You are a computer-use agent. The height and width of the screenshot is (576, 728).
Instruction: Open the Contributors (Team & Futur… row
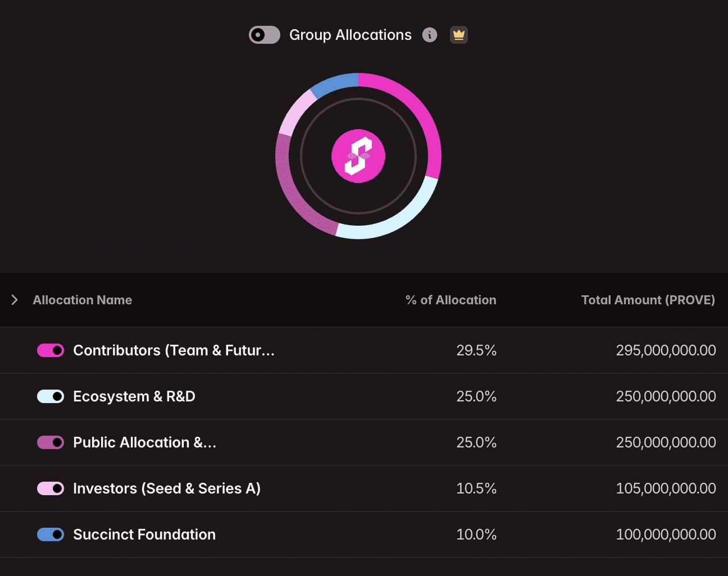(x=364, y=350)
